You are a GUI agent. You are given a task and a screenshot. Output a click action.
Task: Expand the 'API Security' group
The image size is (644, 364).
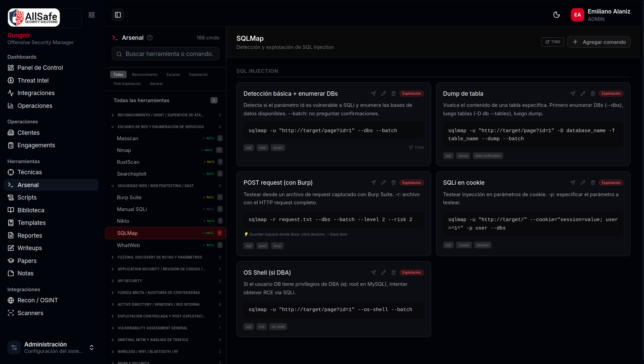[x=165, y=281]
